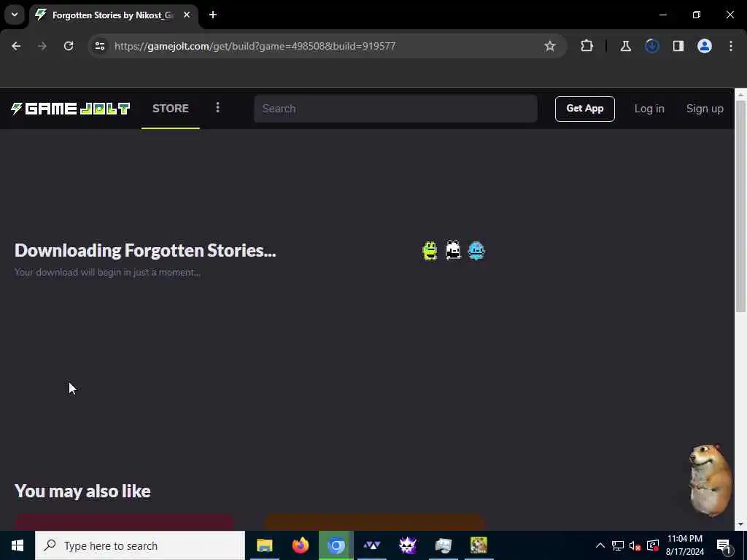Viewport: 747px width, 560px height.
Task: Expand the tab search dropdown arrow
Action: pos(15,15)
